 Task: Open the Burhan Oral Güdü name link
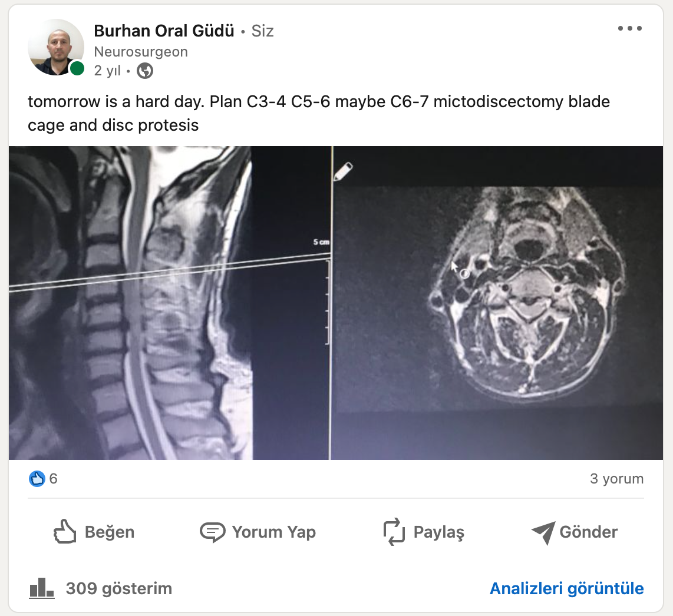pos(164,31)
